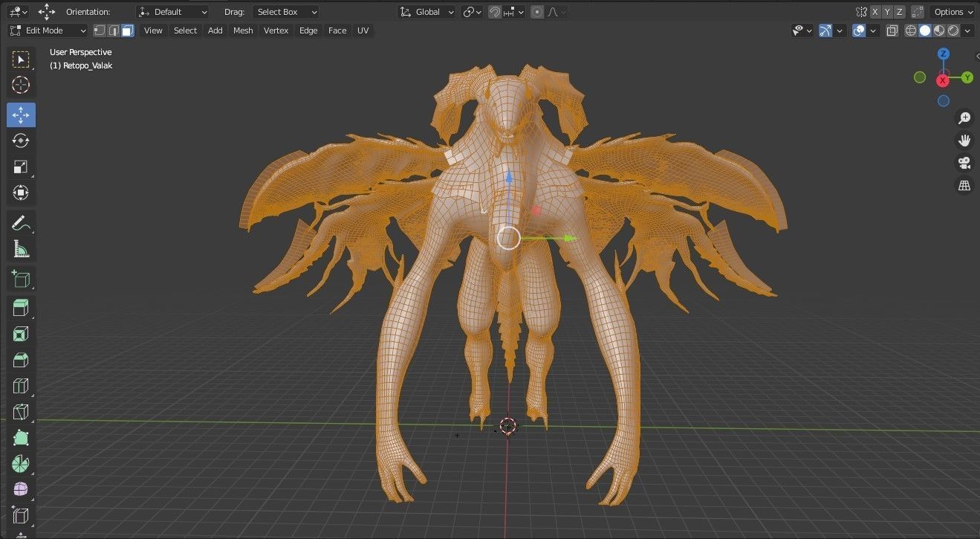Image resolution: width=980 pixels, height=539 pixels.
Task: Open the Options dropdown
Action: pos(953,12)
